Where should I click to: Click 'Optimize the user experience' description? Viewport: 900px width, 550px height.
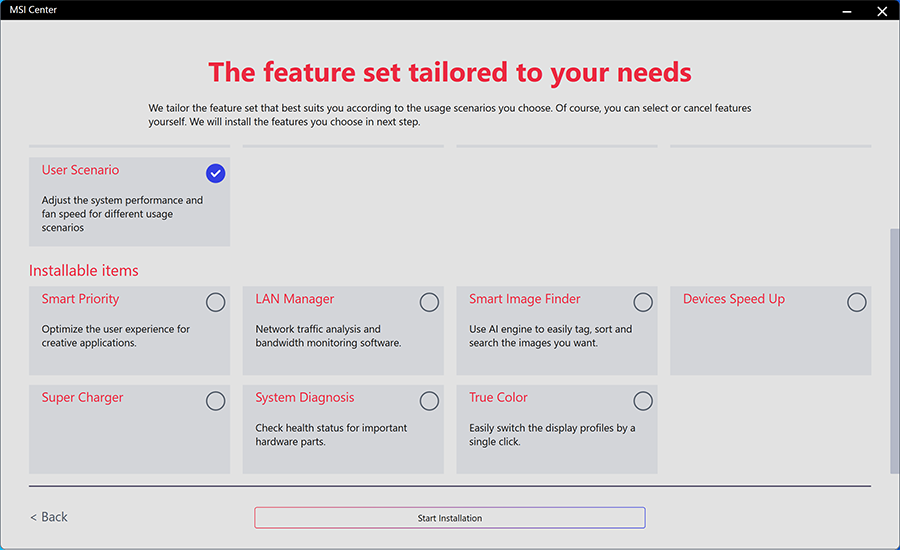115,336
